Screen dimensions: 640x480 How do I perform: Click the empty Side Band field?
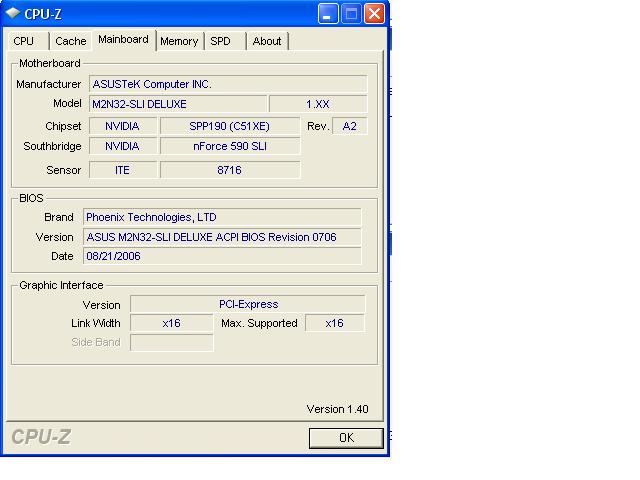click(x=171, y=342)
